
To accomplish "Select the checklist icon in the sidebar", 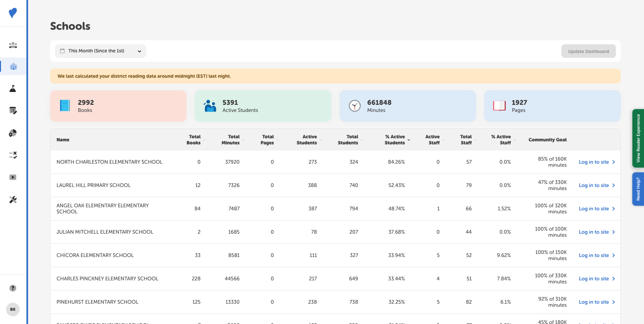I will [x=13, y=155].
